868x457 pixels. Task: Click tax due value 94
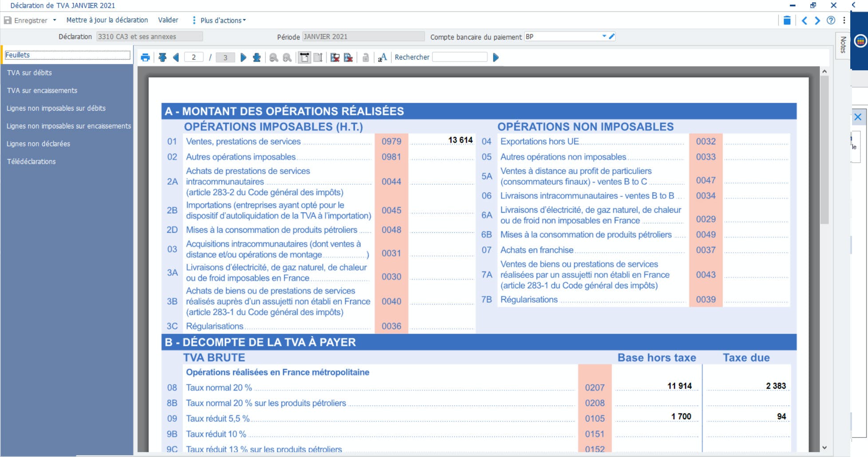pos(781,417)
